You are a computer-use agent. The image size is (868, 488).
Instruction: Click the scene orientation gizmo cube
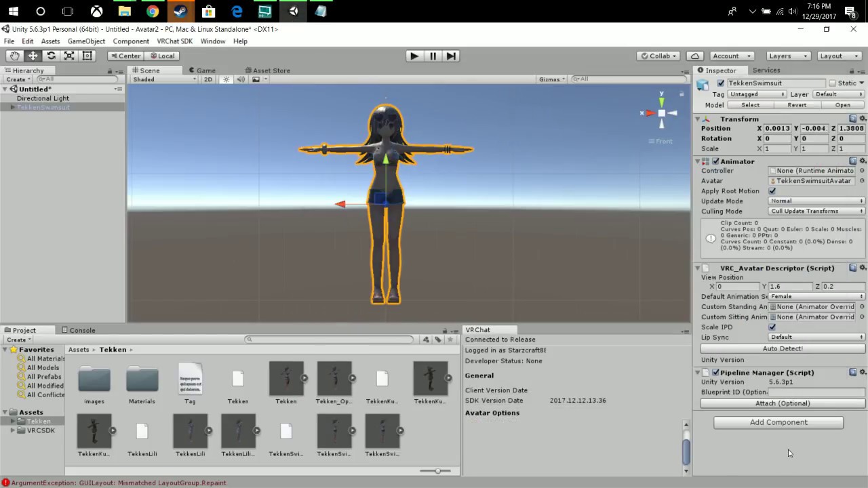click(662, 113)
